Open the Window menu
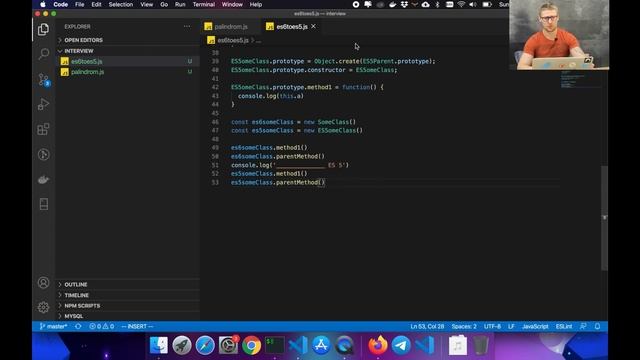Screen dimensions: 640x360 click(x=232, y=4)
